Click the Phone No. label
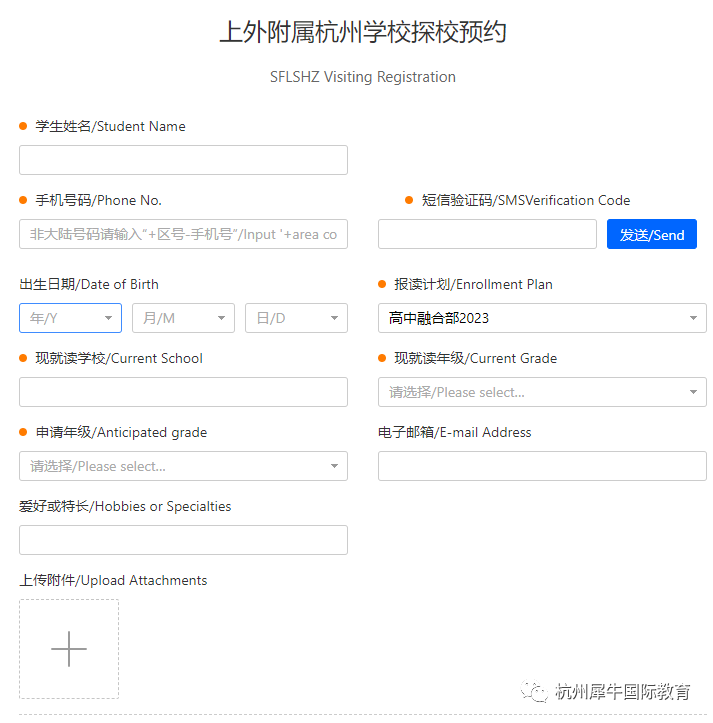This screenshot has width=713, height=723. pyautogui.click(x=98, y=200)
